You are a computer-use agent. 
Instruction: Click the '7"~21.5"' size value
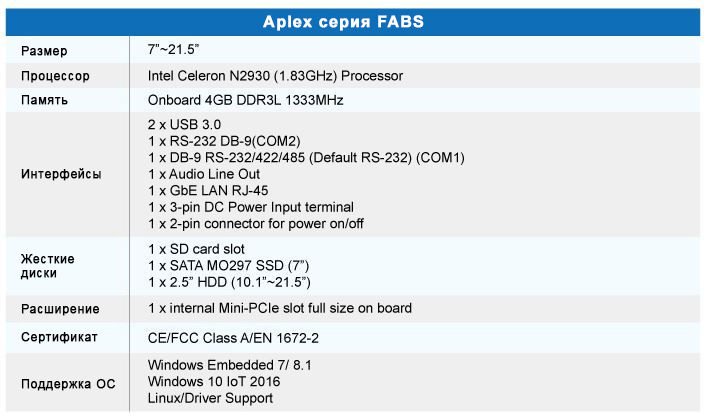coord(173,49)
